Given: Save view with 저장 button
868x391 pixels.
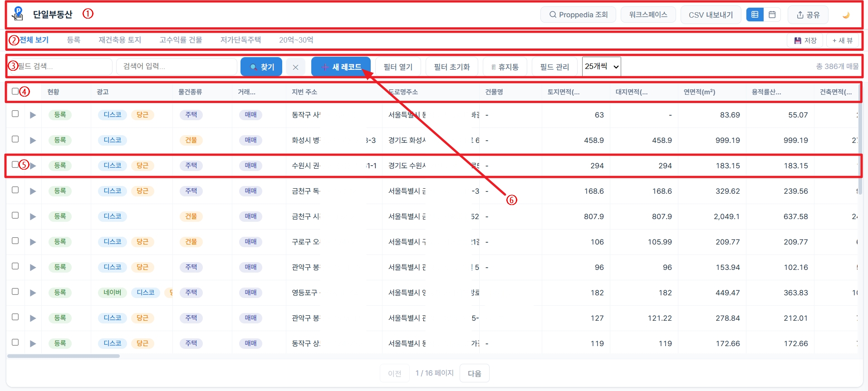Looking at the screenshot, I should (x=805, y=40).
